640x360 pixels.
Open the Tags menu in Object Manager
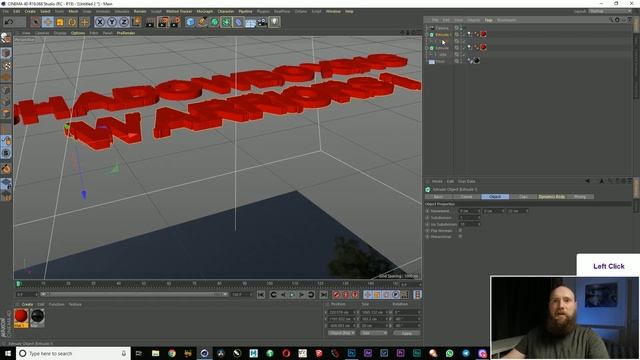click(x=489, y=20)
